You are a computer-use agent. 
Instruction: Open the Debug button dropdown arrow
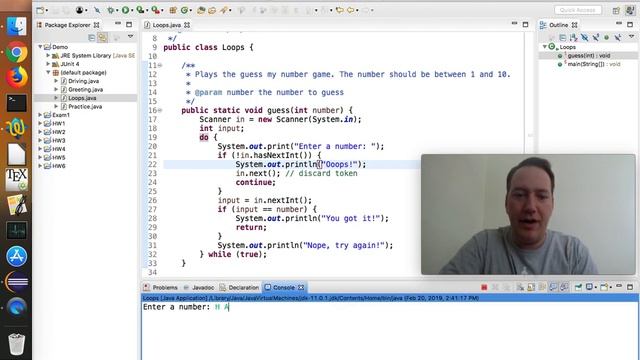click(x=117, y=10)
